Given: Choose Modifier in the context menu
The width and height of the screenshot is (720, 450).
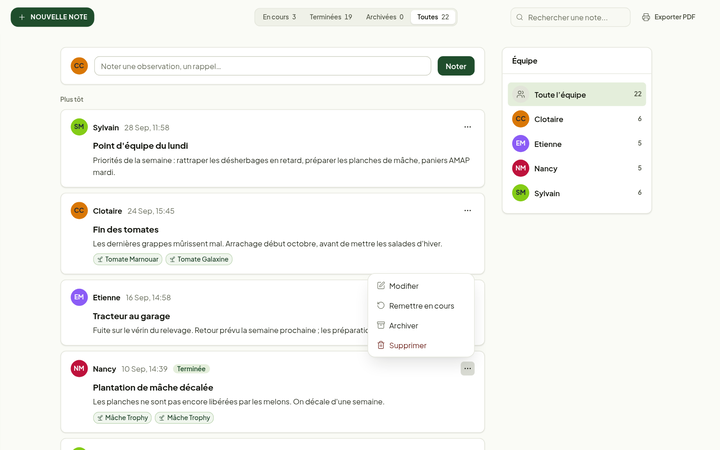Looking at the screenshot, I should pyautogui.click(x=421, y=286).
